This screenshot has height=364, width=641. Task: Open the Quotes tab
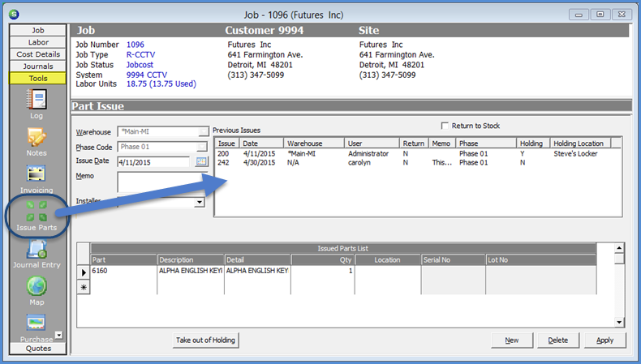[x=38, y=349]
